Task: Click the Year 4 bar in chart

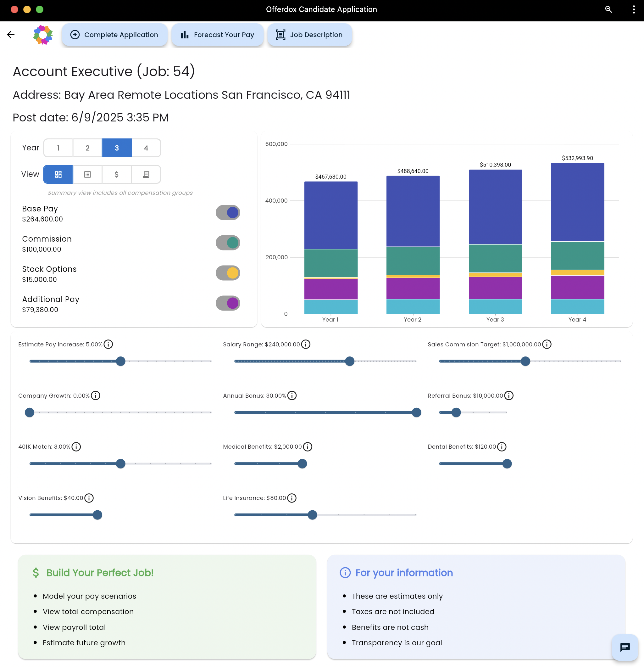Action: (577, 238)
